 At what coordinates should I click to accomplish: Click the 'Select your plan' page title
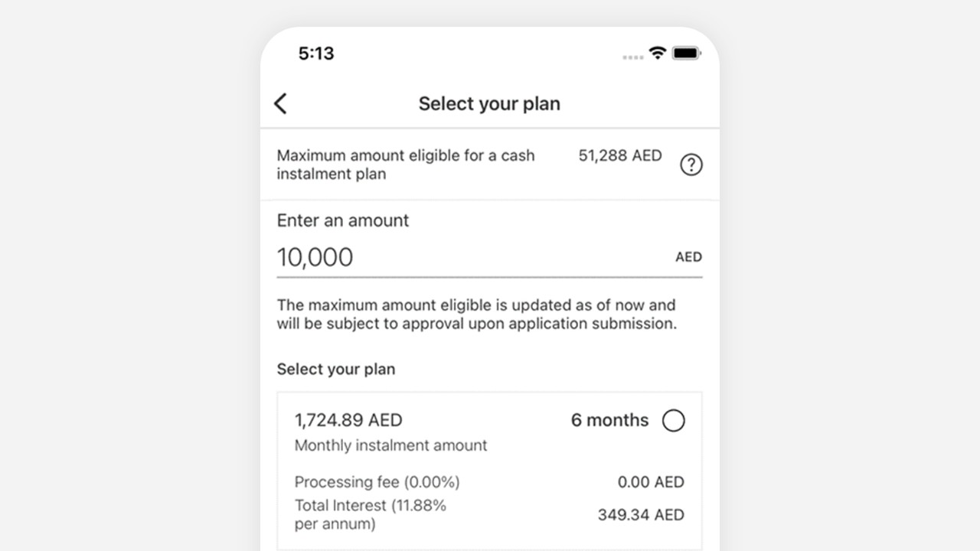(489, 103)
